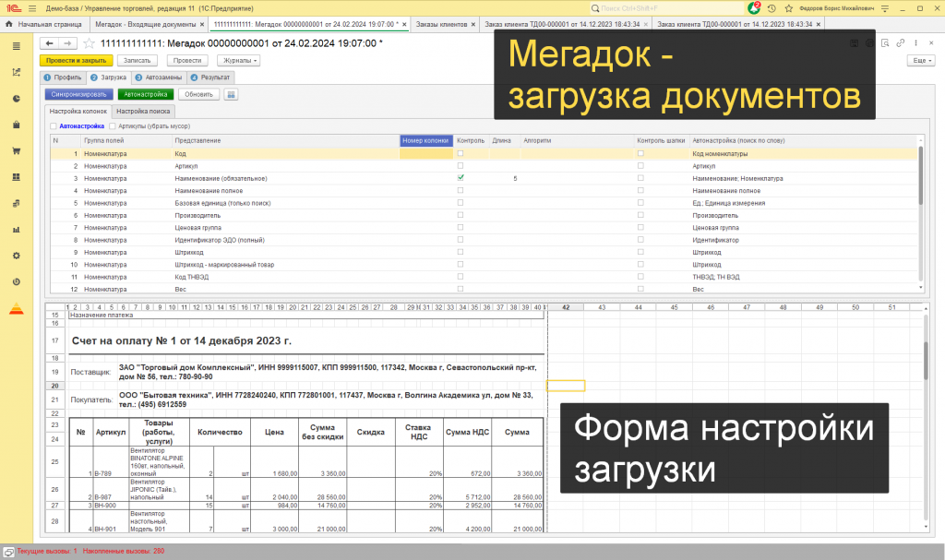The height and width of the screenshot is (560, 945).
Task: Click the blue Синхронизировать button
Action: pos(79,94)
